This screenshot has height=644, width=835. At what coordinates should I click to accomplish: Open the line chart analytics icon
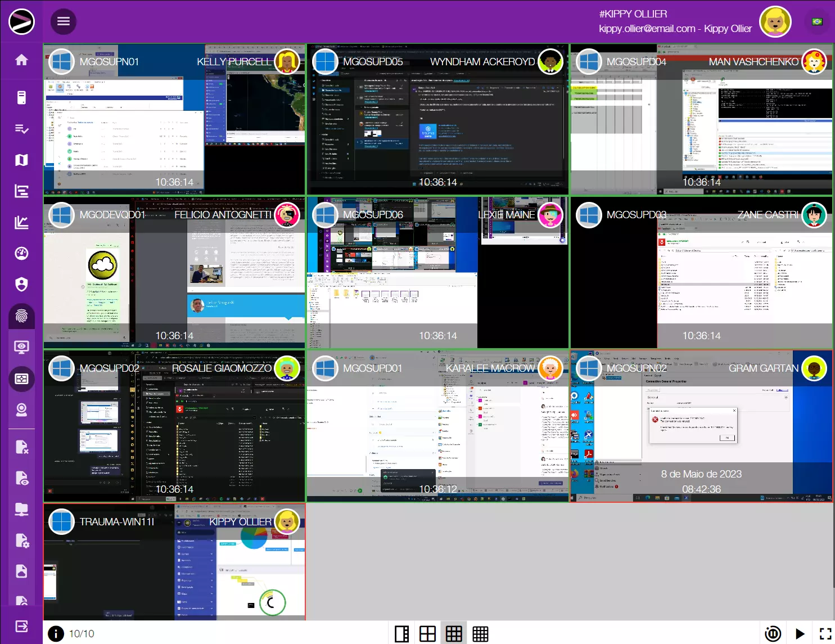click(21, 223)
